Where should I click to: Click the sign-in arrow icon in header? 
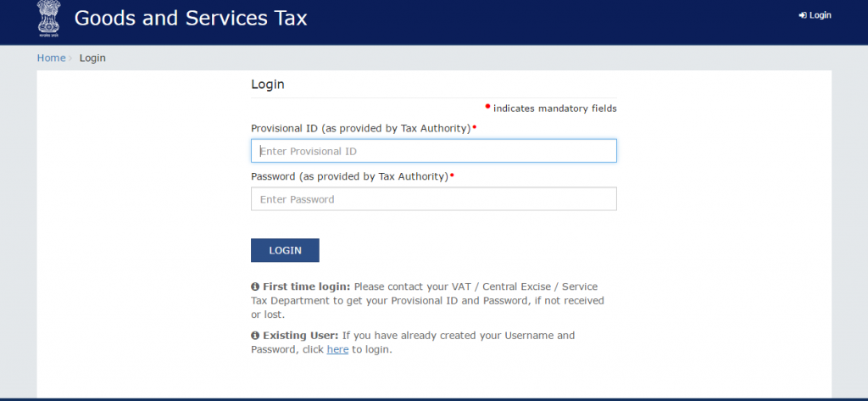pos(802,15)
